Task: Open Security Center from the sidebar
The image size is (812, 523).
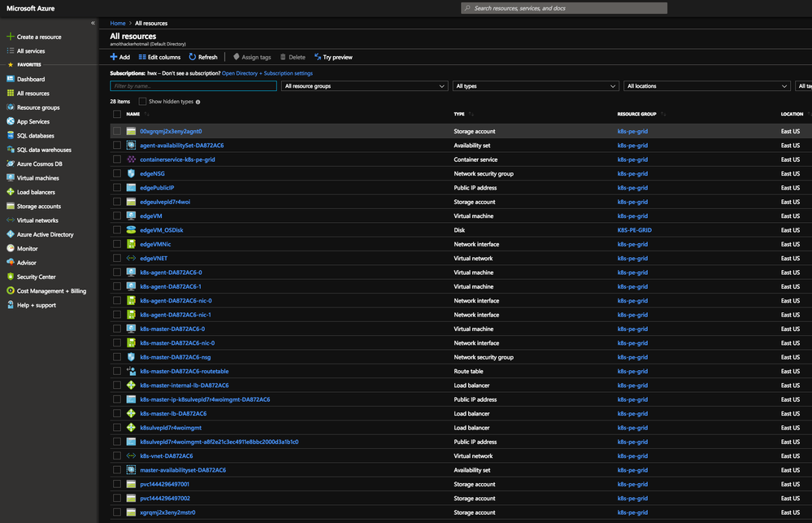Action: tap(11, 277)
